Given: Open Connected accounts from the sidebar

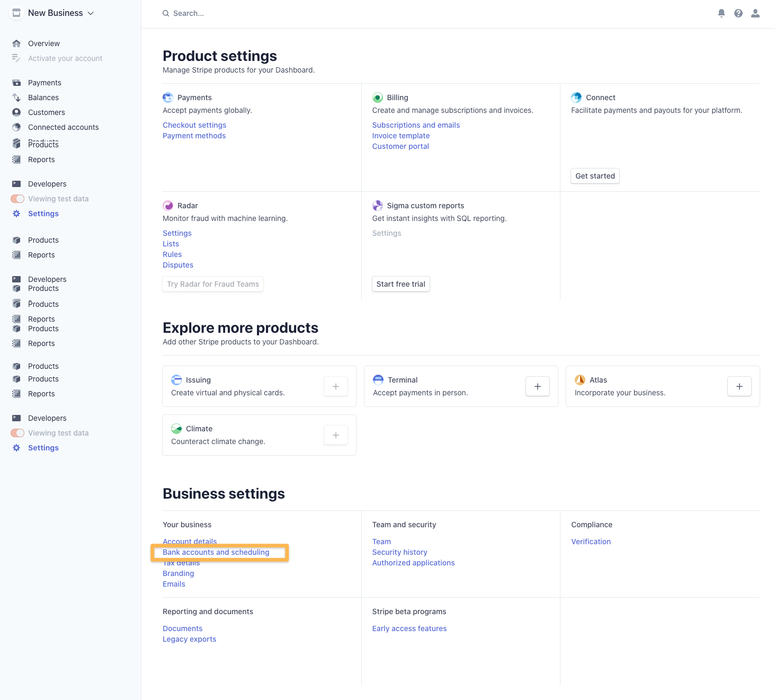Looking at the screenshot, I should [64, 127].
